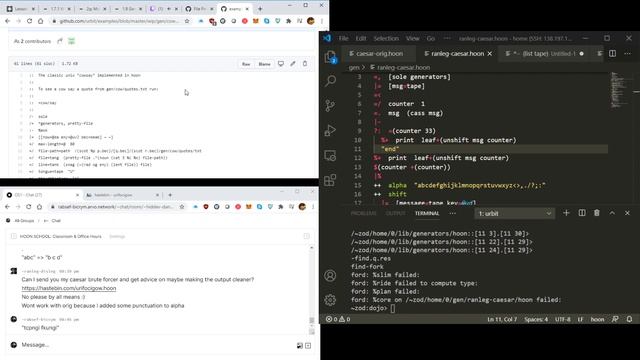Open the Source Control view
Image resolution: width=640 pixels, height=360 pixels.
[330, 106]
